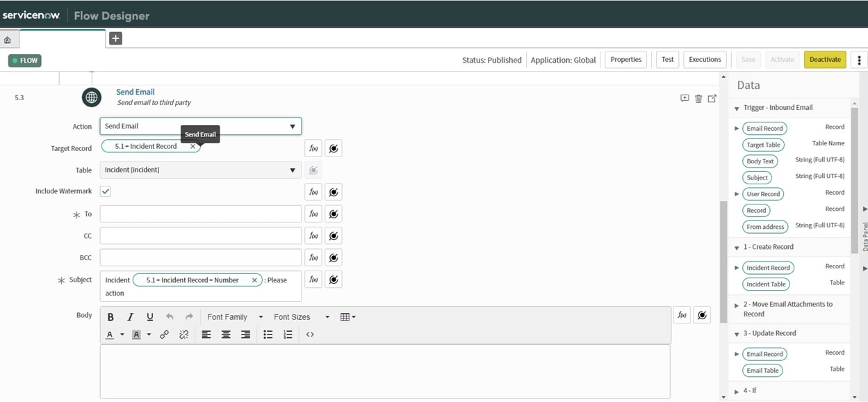Add a comment on the Send Email action
The image size is (868, 402).
[685, 98]
